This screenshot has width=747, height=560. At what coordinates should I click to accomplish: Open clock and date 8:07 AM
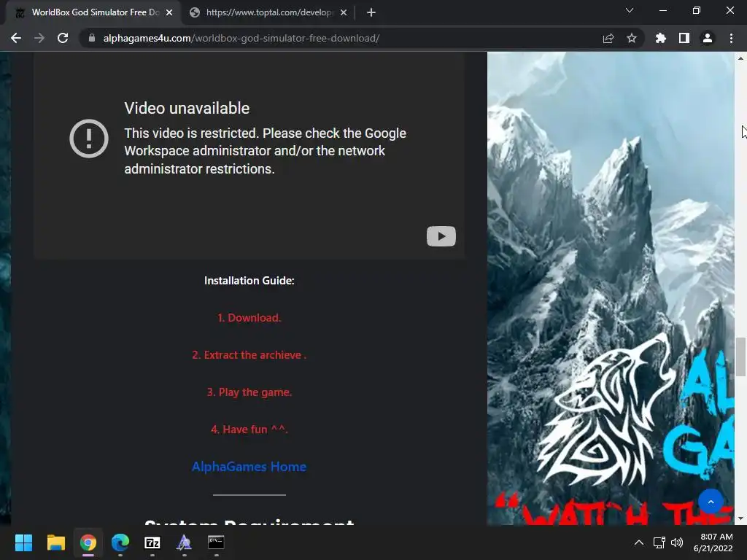click(713, 542)
